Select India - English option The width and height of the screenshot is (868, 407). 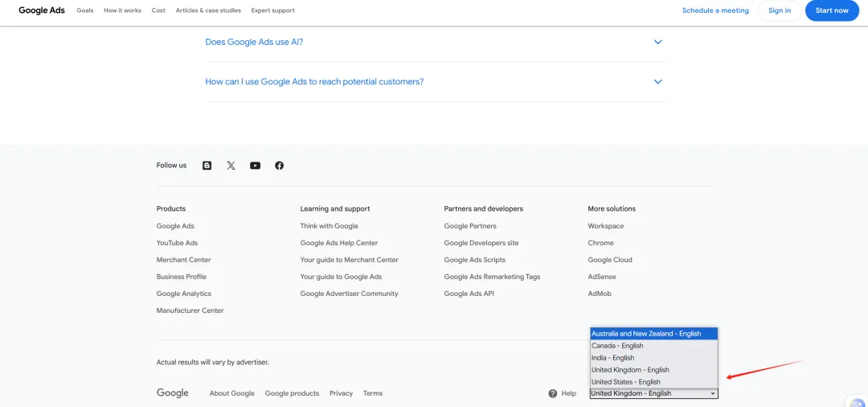coord(653,358)
